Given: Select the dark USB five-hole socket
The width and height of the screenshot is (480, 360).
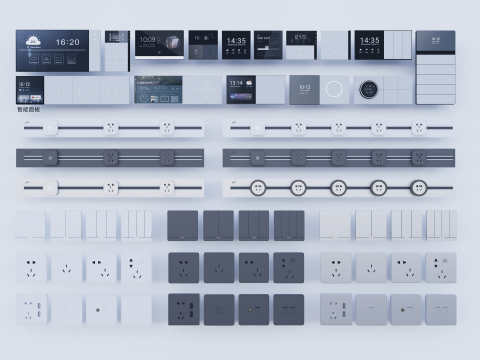Looking at the screenshot, I should coord(184,309).
